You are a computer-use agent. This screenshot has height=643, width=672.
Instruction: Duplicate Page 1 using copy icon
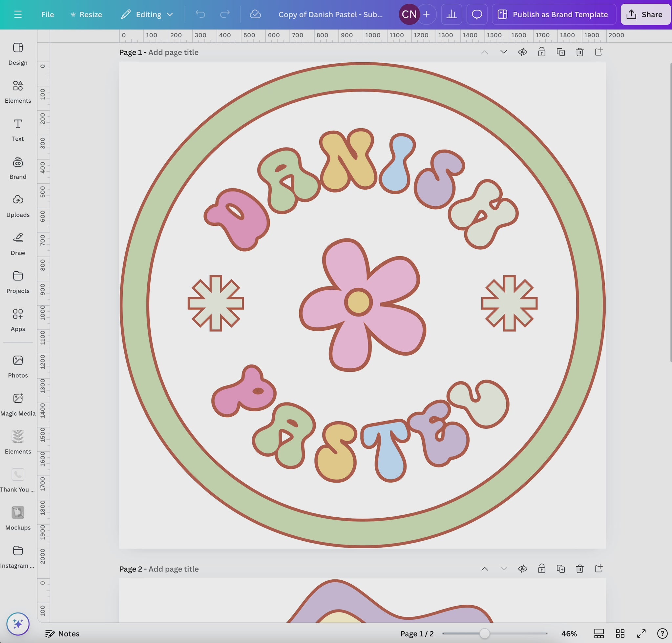click(x=560, y=52)
